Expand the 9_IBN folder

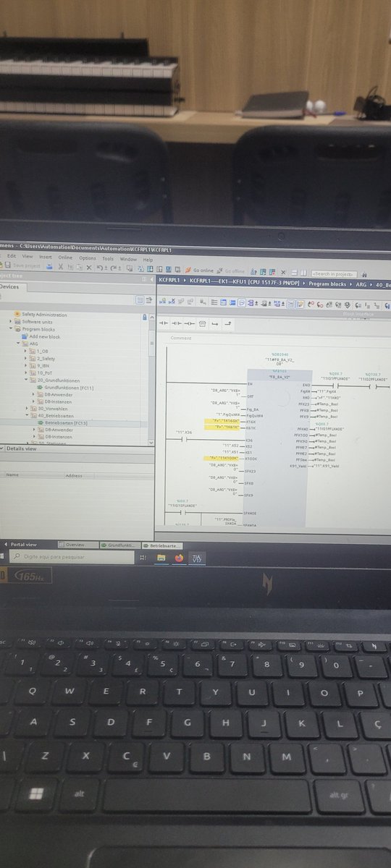pos(25,365)
